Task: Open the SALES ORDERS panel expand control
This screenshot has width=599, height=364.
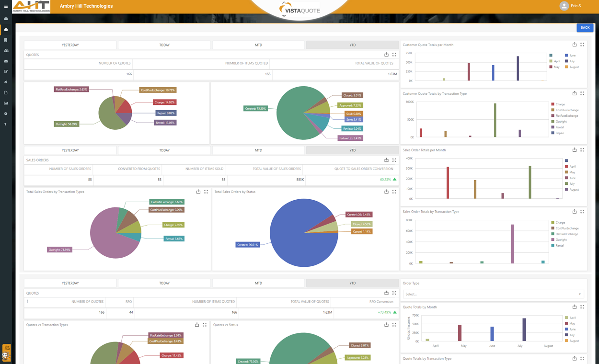Action: click(394, 159)
